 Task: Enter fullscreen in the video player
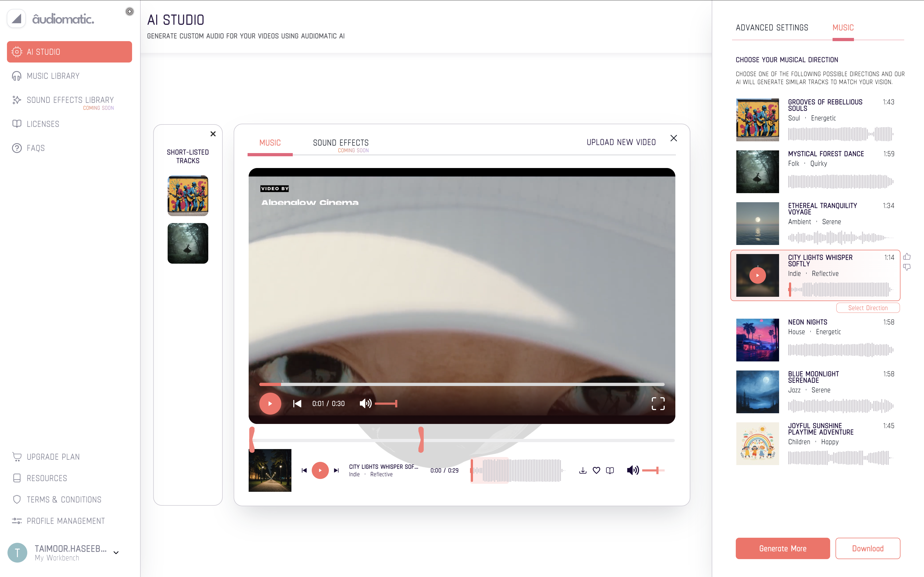[x=658, y=403]
